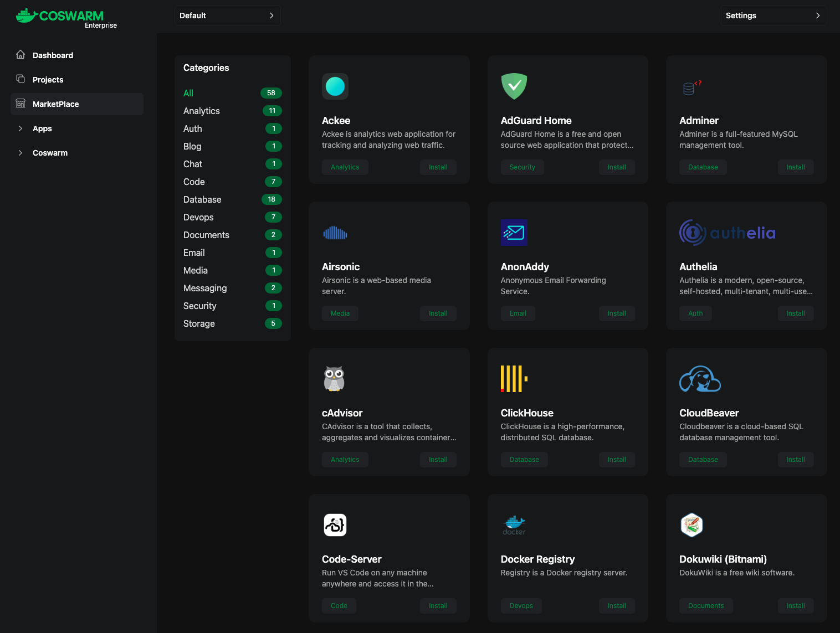Click the Analytics tag on cAdvisor card

click(345, 460)
